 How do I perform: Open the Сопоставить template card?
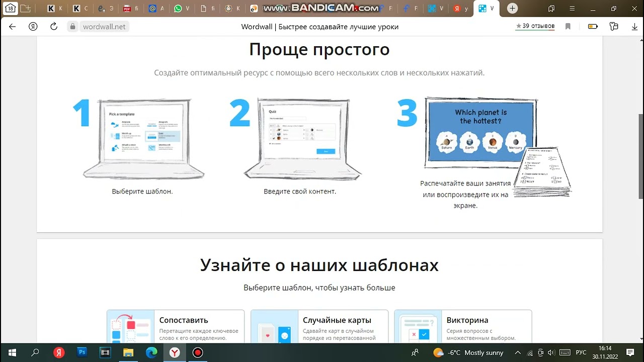(x=176, y=326)
